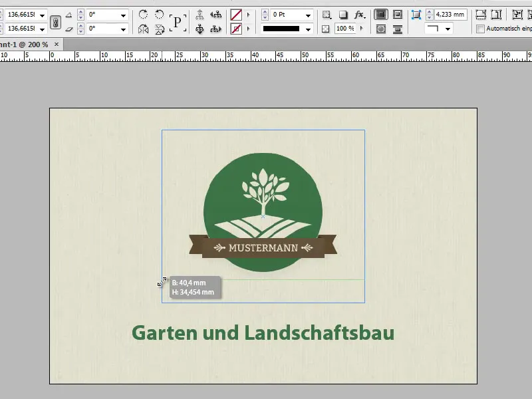Expand the stroke swatch flyout arrow

pyautogui.click(x=248, y=29)
